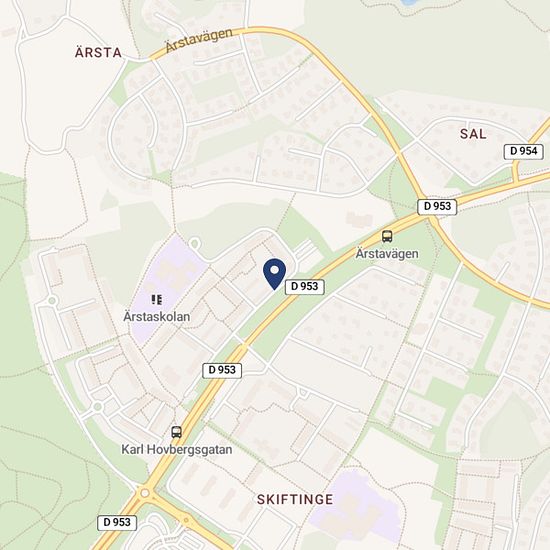Click the purple school area near Skiftinge
Screen dimensions: 550x550
[x=358, y=505]
